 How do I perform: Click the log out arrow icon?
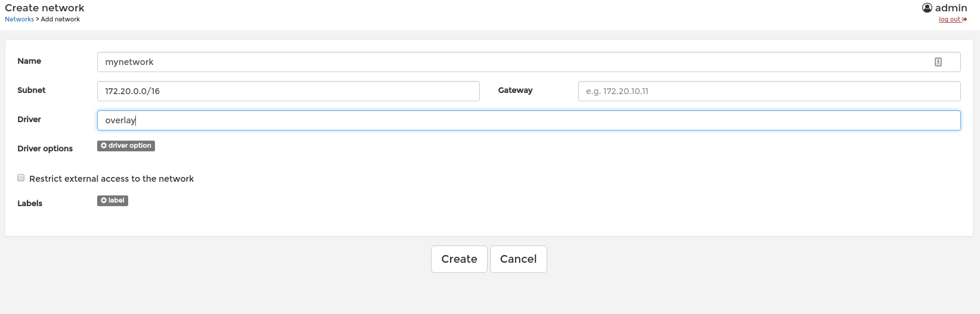click(x=965, y=20)
